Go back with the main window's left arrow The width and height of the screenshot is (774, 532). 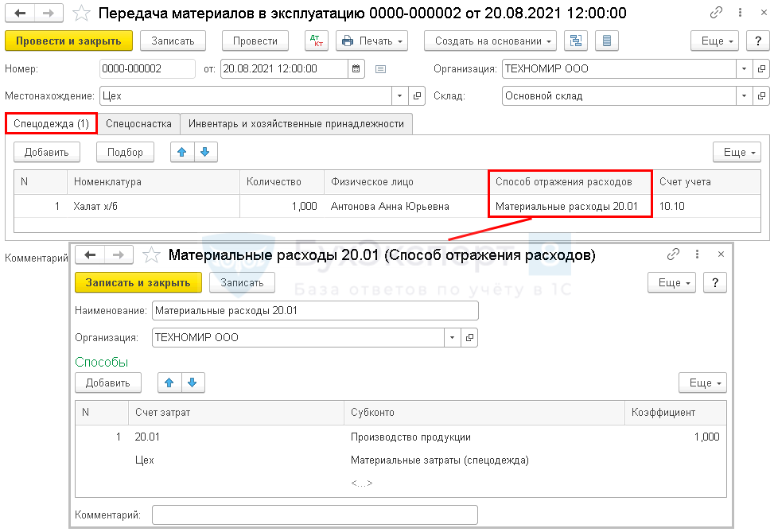20,13
